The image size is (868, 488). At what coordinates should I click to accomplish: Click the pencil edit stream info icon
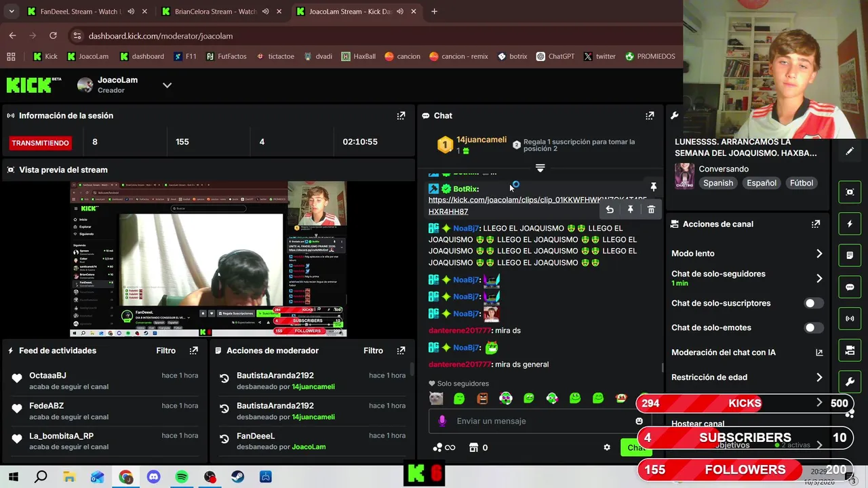(850, 151)
